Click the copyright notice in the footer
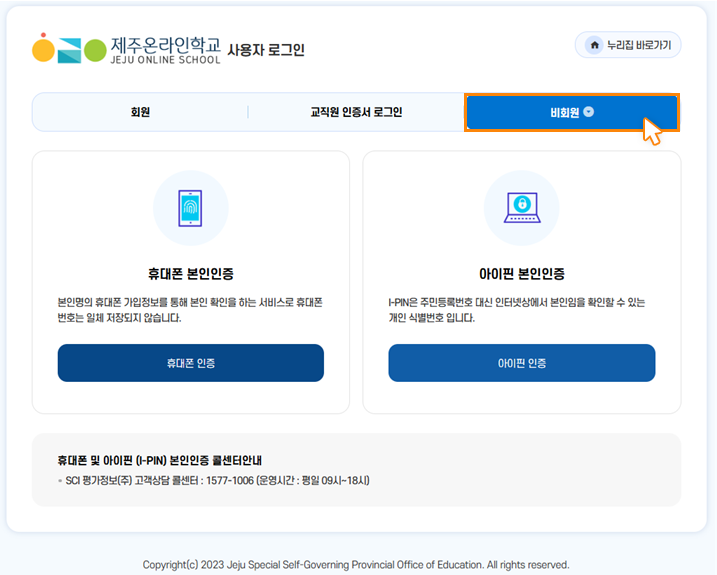 pyautogui.click(x=356, y=564)
